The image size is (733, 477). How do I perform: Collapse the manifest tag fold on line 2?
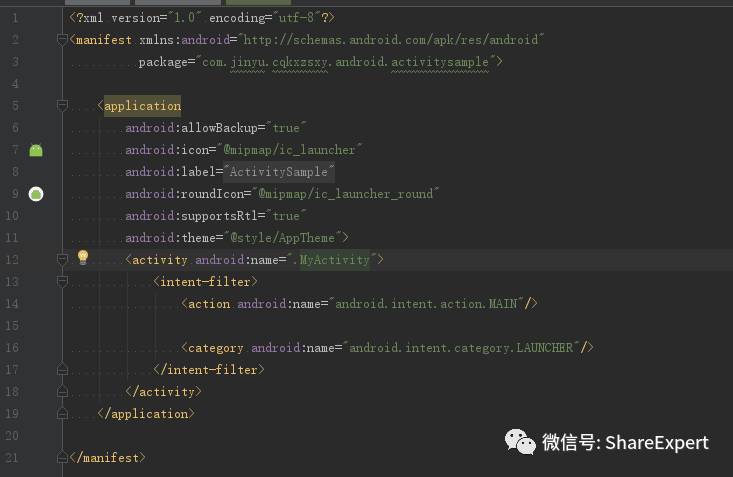pyautogui.click(x=62, y=40)
